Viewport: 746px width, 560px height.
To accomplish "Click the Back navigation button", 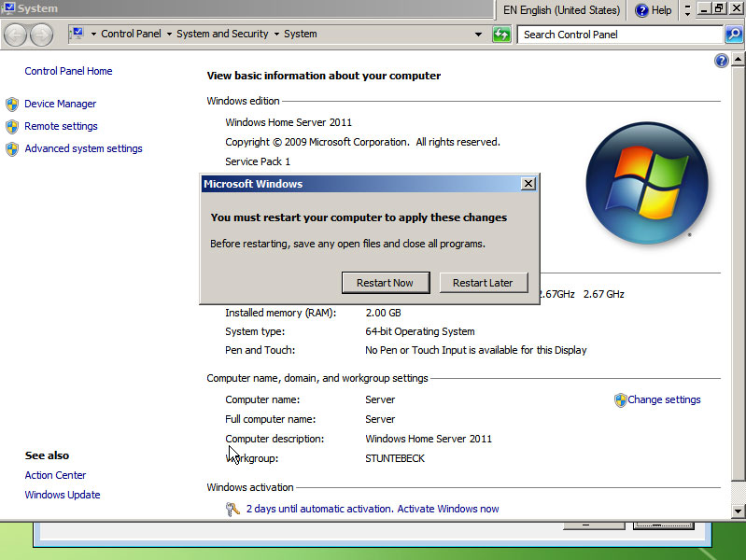I will coord(15,35).
